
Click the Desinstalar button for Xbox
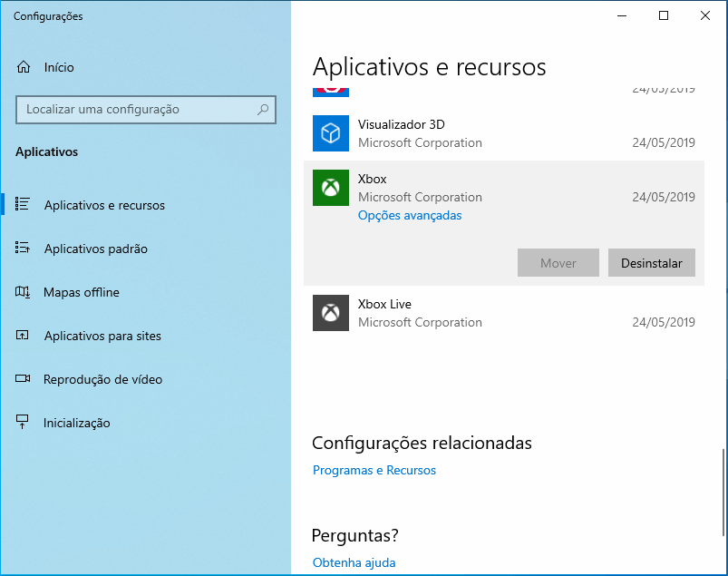point(652,263)
